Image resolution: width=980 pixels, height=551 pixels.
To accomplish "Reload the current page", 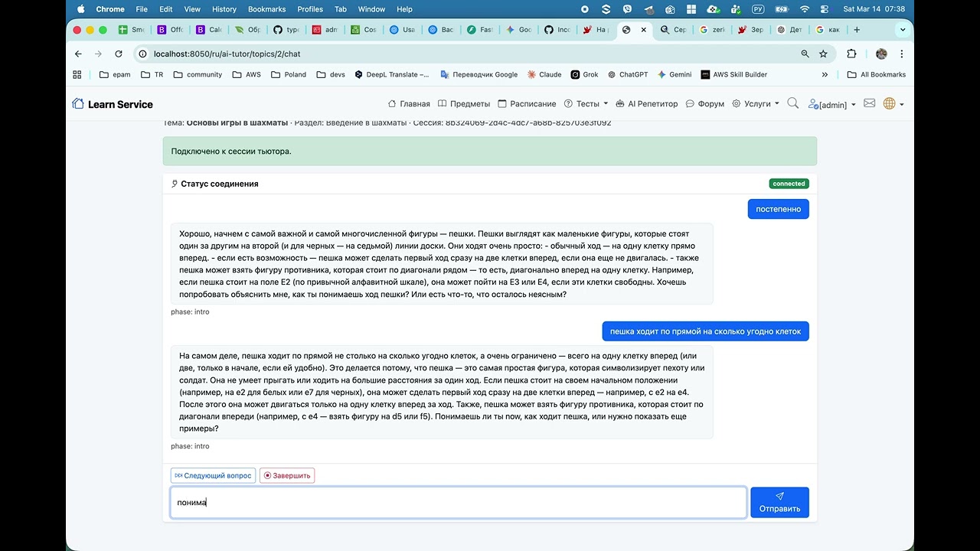I will tap(118, 54).
